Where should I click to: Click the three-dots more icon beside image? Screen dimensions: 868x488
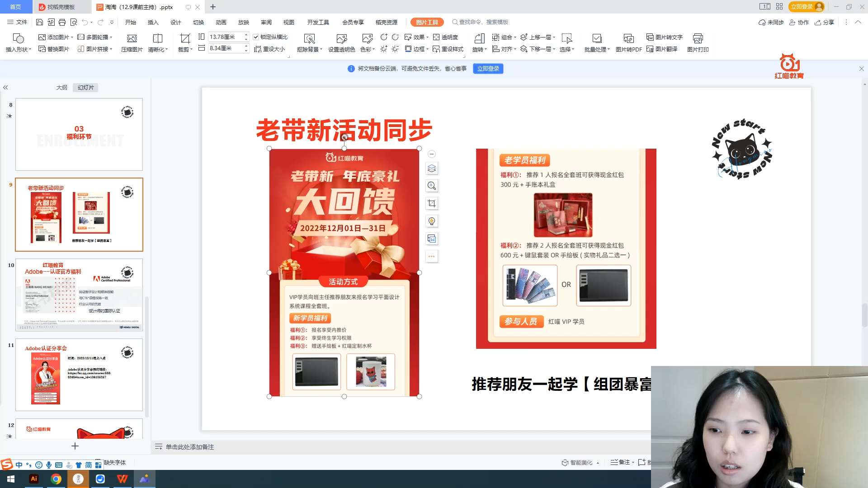(x=432, y=256)
